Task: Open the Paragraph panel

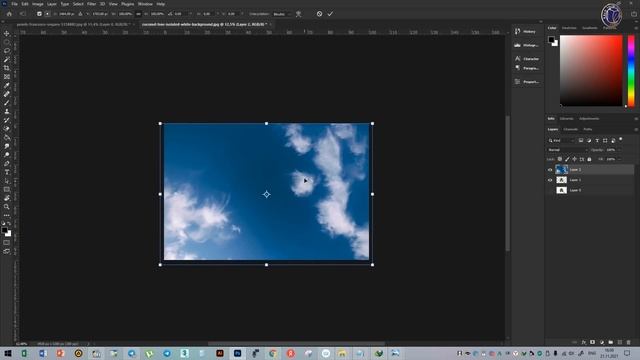Action: click(527, 68)
